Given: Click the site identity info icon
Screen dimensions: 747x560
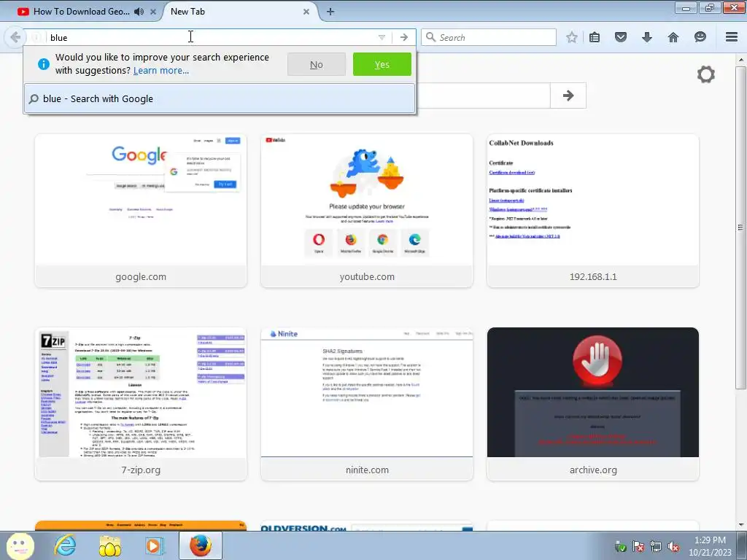Looking at the screenshot, I should pos(36,37).
